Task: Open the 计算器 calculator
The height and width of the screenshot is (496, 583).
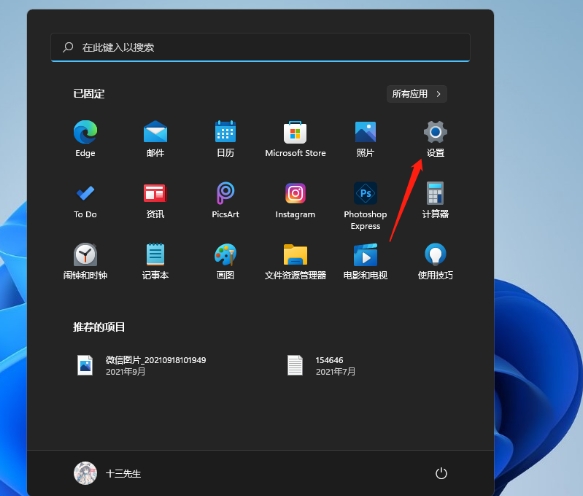Action: (x=435, y=200)
